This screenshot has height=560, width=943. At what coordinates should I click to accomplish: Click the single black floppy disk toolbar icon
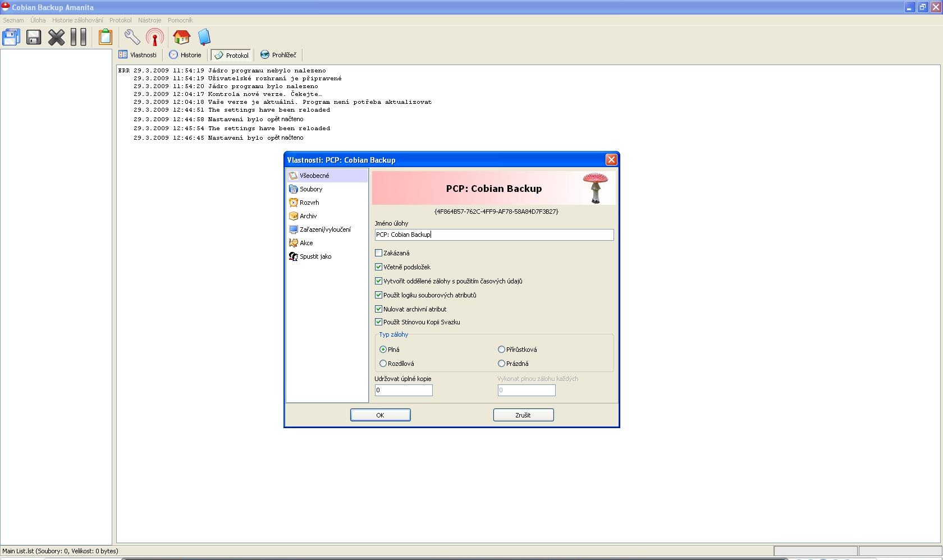pos(34,37)
